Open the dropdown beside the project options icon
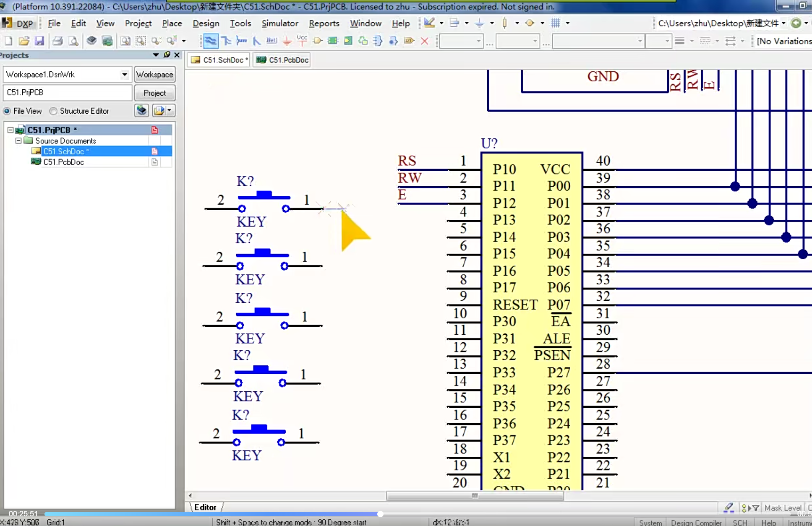812x526 pixels. (169, 110)
